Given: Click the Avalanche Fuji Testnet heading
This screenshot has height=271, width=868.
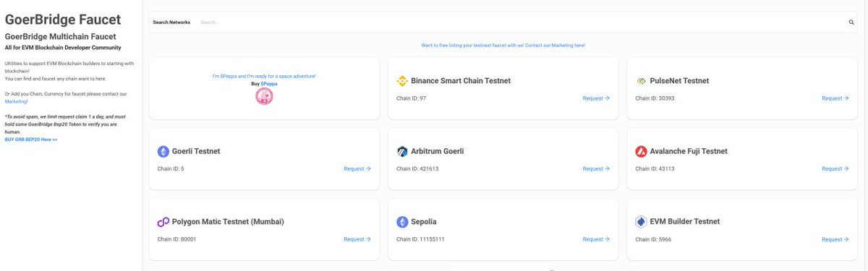Looking at the screenshot, I should (x=689, y=151).
